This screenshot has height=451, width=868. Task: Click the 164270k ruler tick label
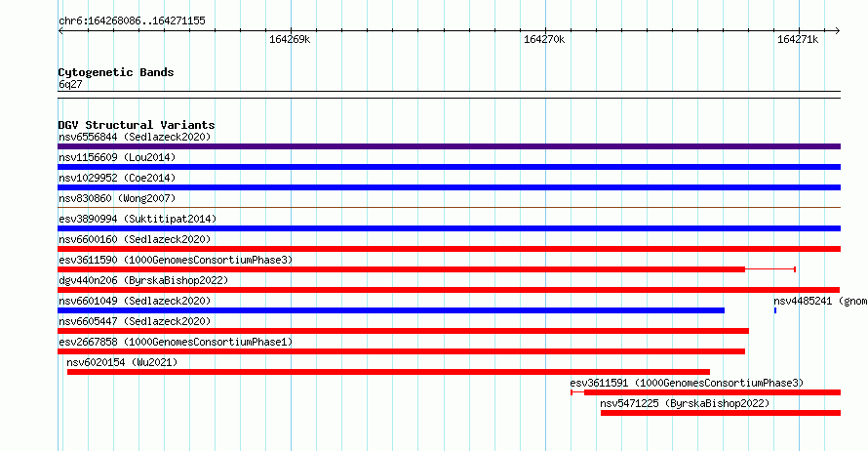point(544,39)
